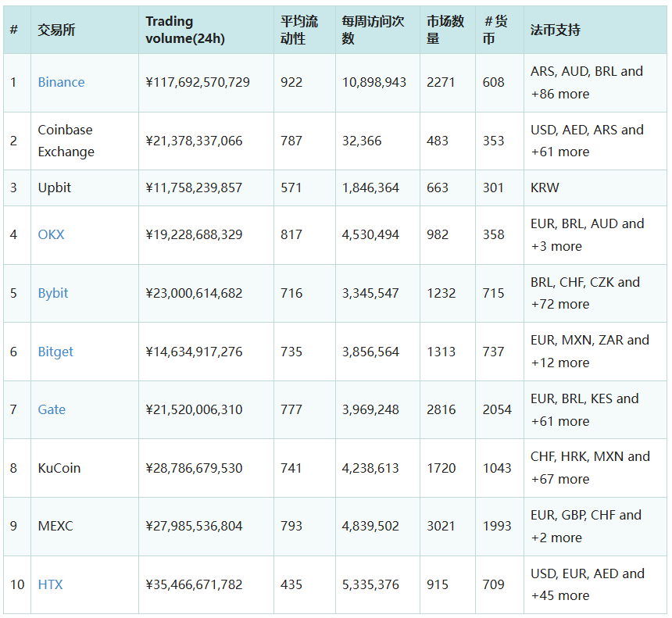Click Gate market count 2816
The height and width of the screenshot is (618, 672).
(x=441, y=409)
